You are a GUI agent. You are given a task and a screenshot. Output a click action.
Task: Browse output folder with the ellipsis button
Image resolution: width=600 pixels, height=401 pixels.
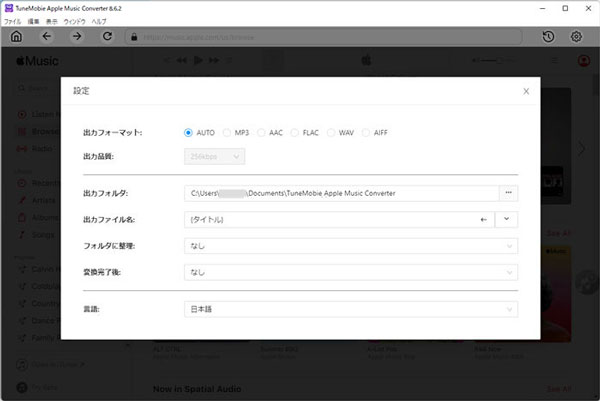tap(509, 193)
